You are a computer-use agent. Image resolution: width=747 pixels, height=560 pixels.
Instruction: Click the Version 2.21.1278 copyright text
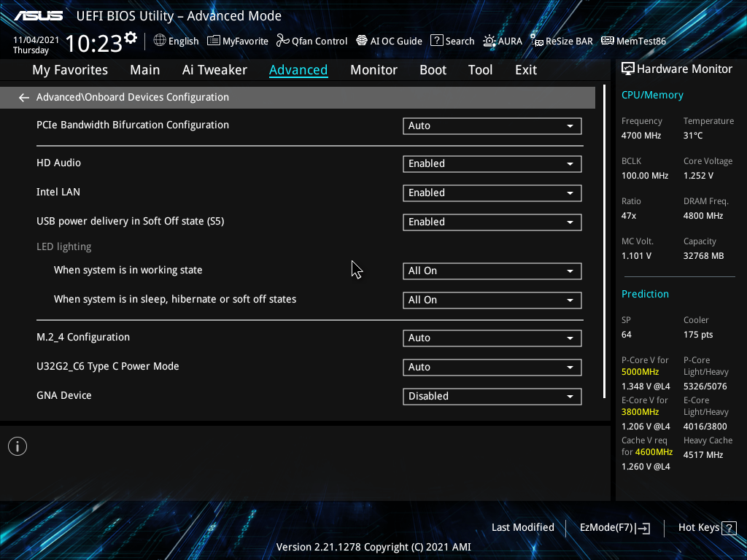tap(373, 547)
